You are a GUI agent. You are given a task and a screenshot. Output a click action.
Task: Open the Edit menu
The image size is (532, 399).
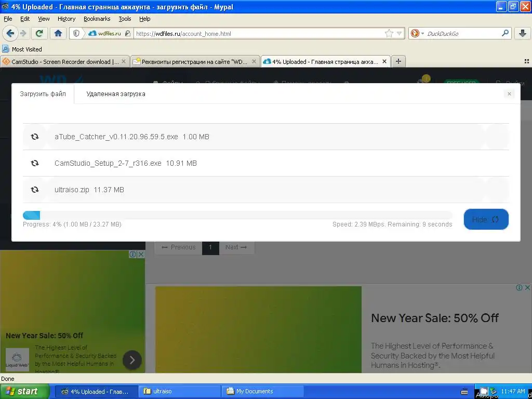25,19
